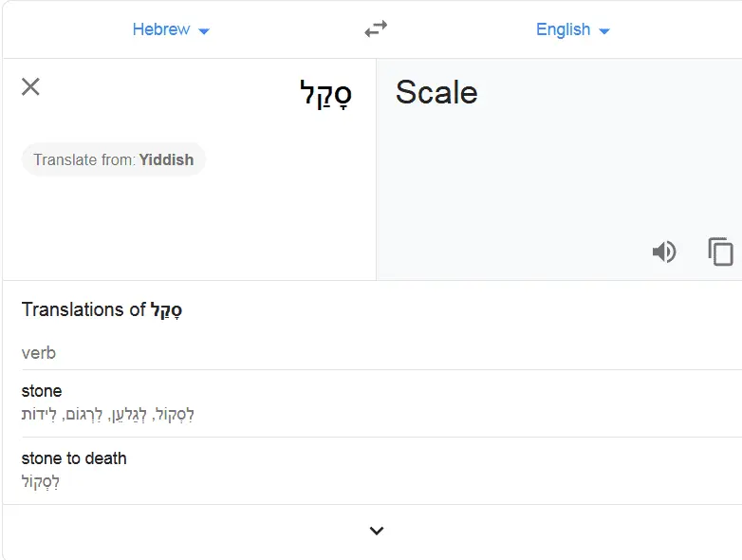Click the Hebrew word under stone to death
The width and height of the screenshot is (742, 560).
coord(41,481)
